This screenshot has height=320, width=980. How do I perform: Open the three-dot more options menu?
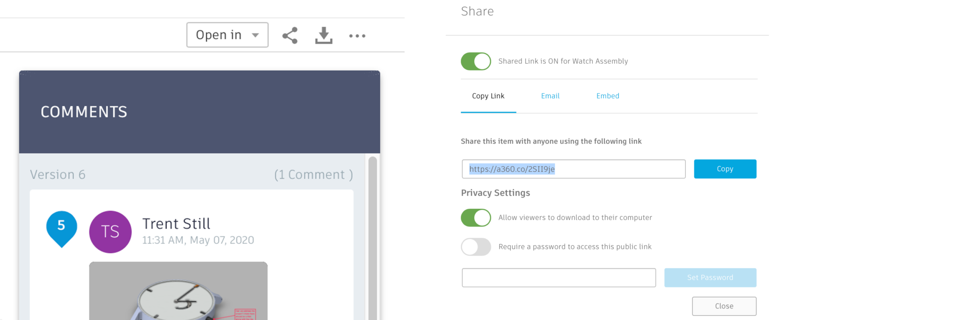pyautogui.click(x=357, y=36)
